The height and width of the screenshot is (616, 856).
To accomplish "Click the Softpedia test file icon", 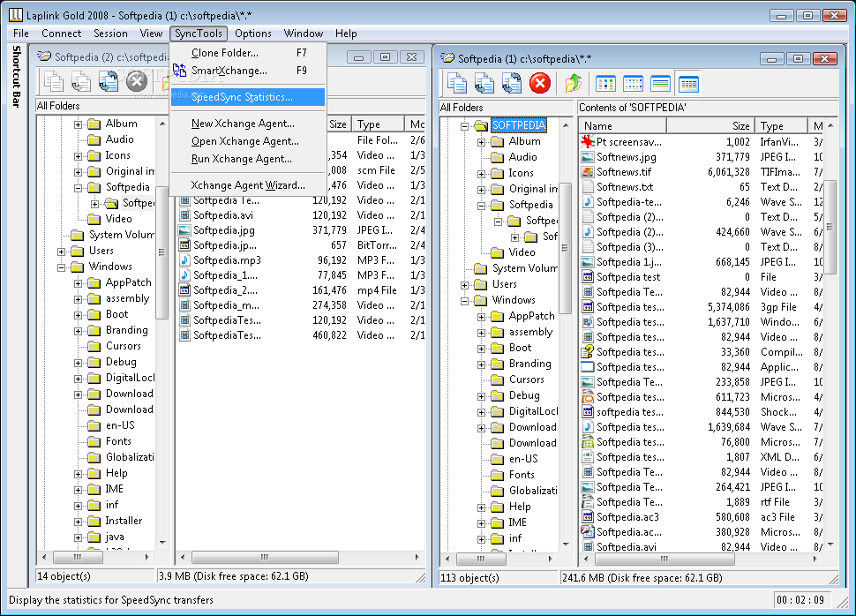I will (x=588, y=277).
